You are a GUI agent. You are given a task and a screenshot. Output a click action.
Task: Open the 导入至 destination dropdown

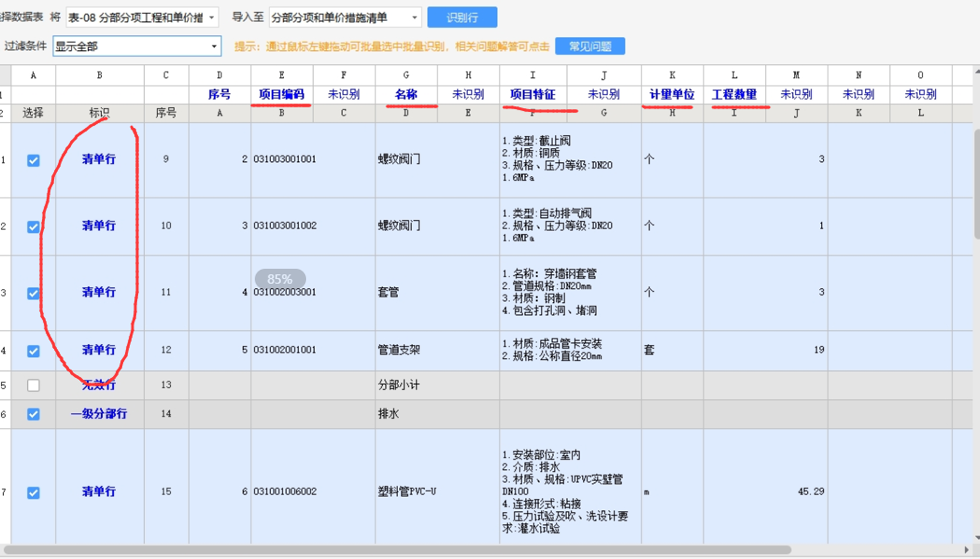click(x=345, y=18)
